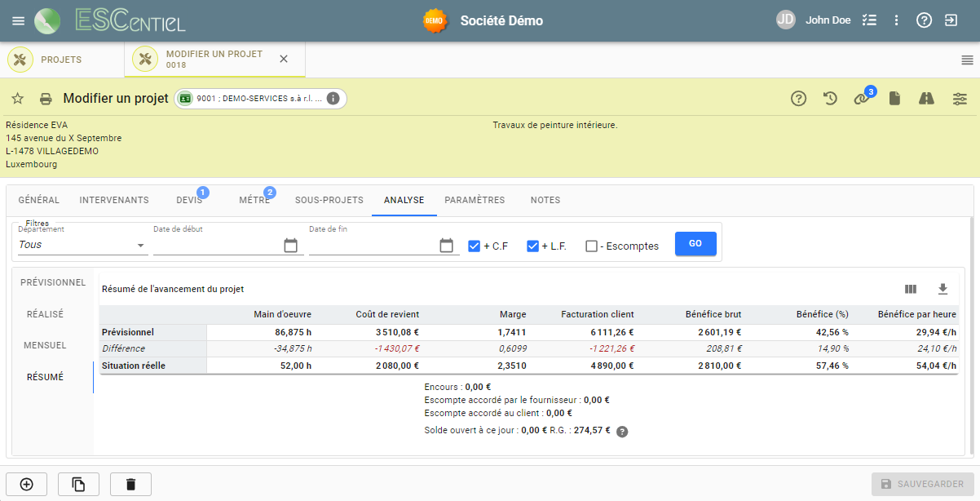The width and height of the screenshot is (980, 501).
Task: Uncheck the + L.F. checkbox
Action: [533, 246]
